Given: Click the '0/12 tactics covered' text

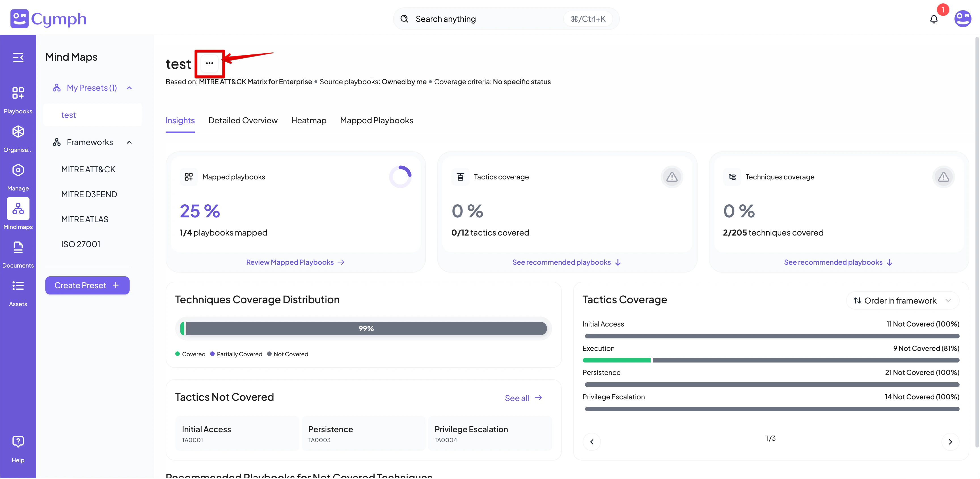Looking at the screenshot, I should coord(490,233).
